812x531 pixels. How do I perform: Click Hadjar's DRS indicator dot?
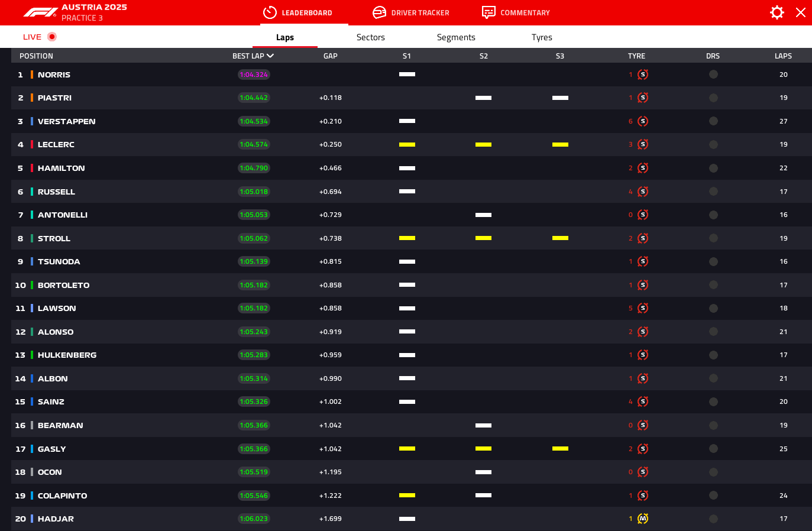713,519
